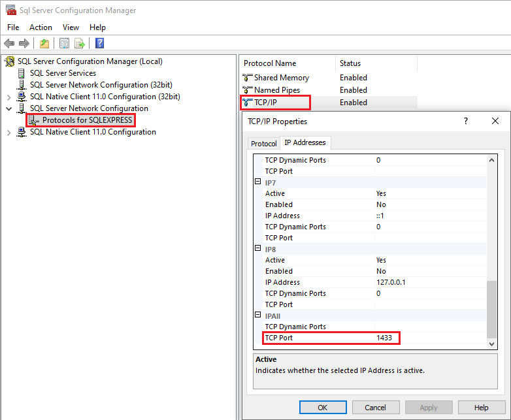Switch to the IP Addresses tab
Screen dimensions: 511x420
pyautogui.click(x=305, y=142)
